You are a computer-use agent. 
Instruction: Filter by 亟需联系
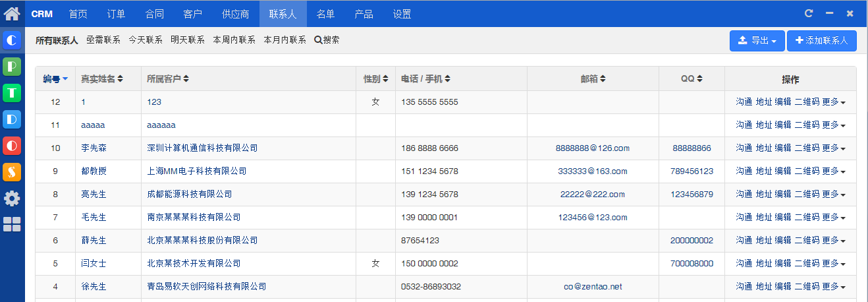tap(103, 40)
